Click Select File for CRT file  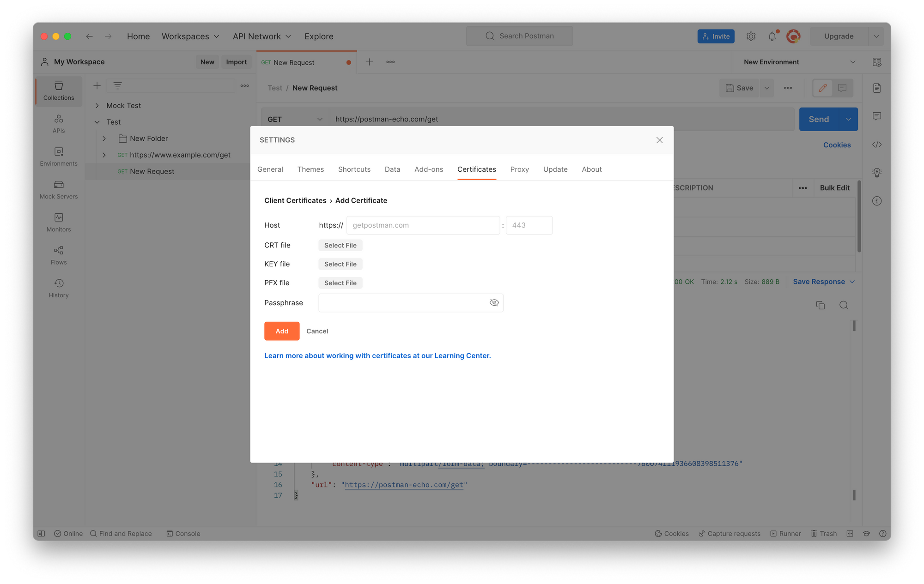tap(340, 245)
